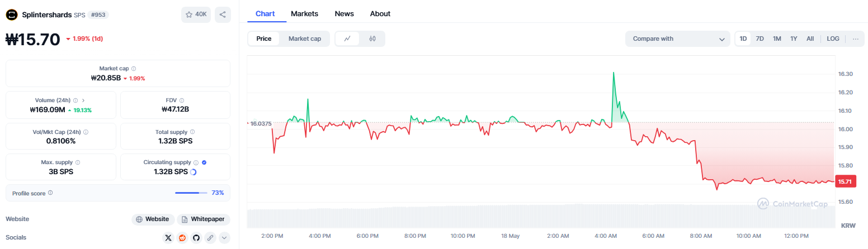Open the Reddit social icon
The height and width of the screenshot is (249, 868).
click(182, 238)
